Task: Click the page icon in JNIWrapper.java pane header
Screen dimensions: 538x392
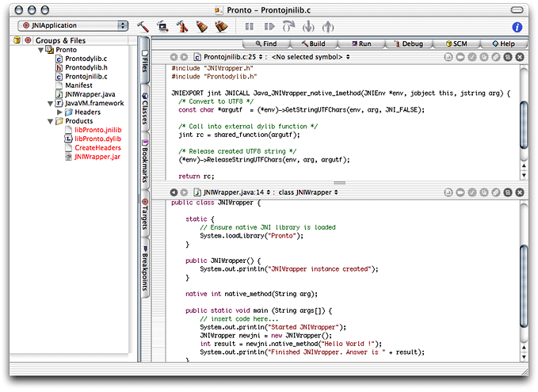Action: tap(448, 192)
